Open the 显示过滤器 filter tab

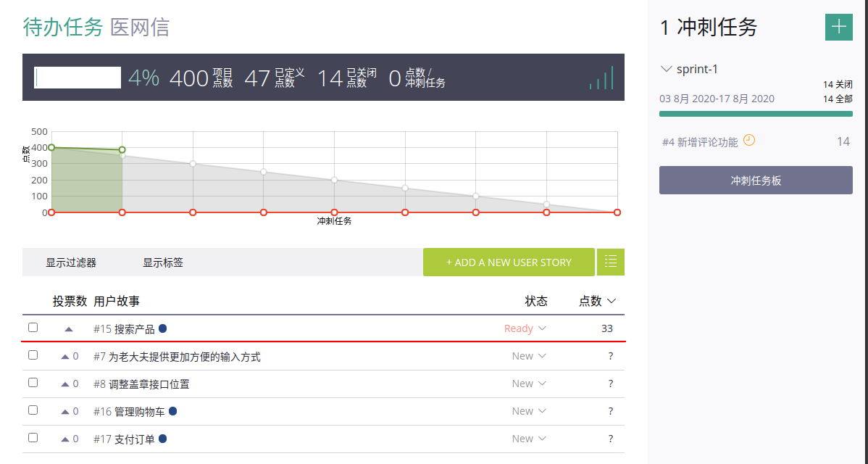(71, 262)
